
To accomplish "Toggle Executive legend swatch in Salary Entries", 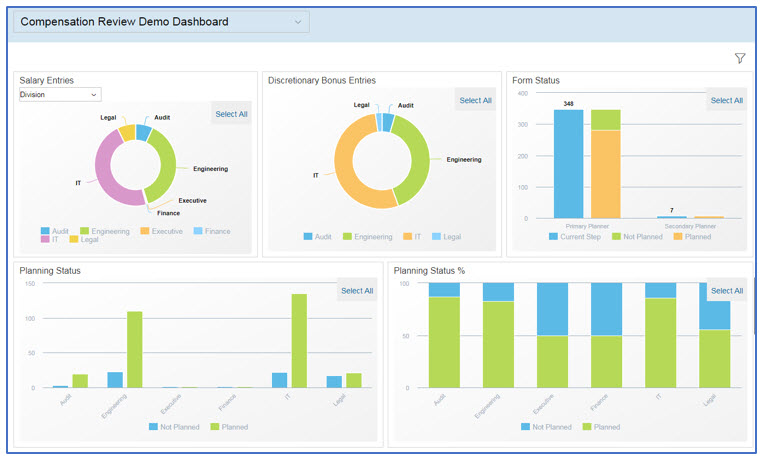I will coord(145,231).
